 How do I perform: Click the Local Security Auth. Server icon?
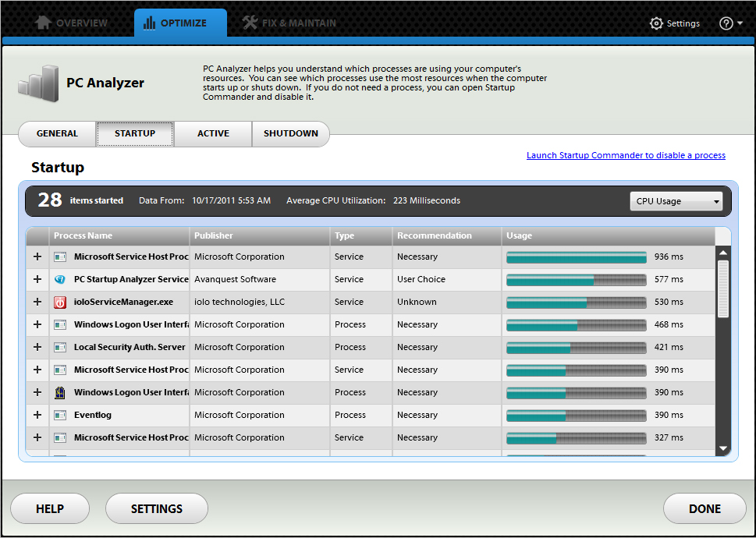point(60,347)
